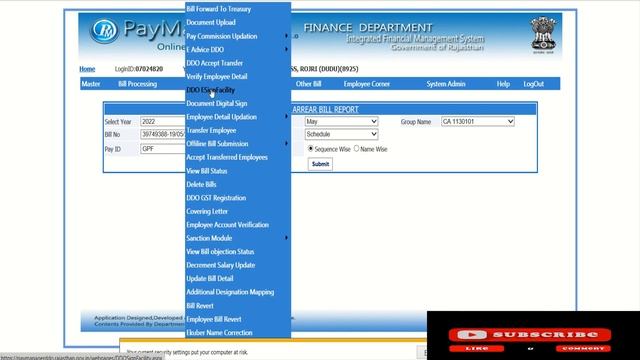This screenshot has width=640, height=360.
Task: Open the Employee Corner menu
Action: (x=367, y=84)
